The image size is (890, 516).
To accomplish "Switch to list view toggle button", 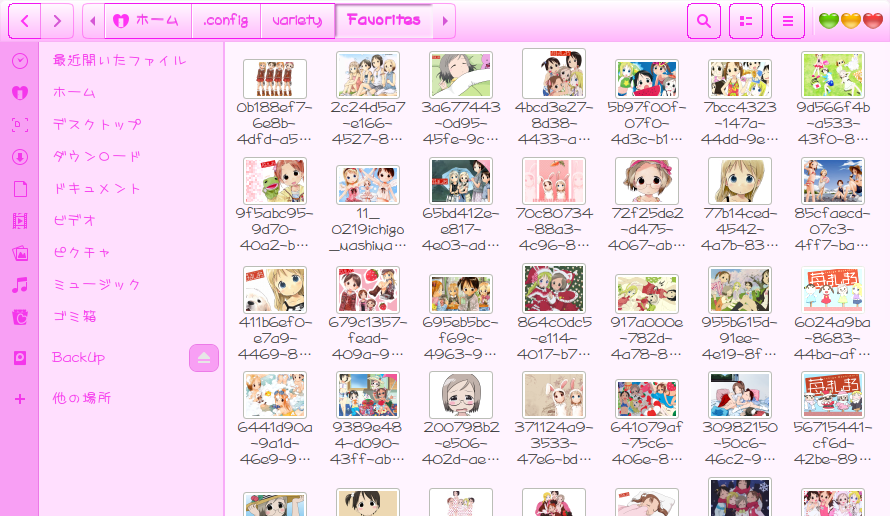I will 746,21.
